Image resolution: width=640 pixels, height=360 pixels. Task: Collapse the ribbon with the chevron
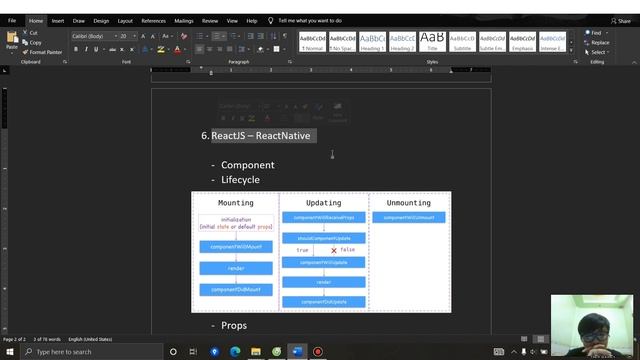pos(634,62)
